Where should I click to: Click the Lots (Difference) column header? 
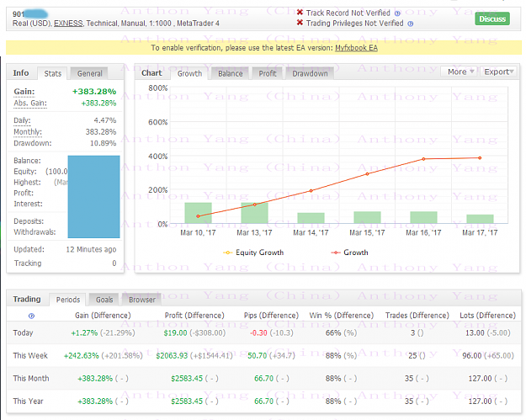(x=488, y=316)
